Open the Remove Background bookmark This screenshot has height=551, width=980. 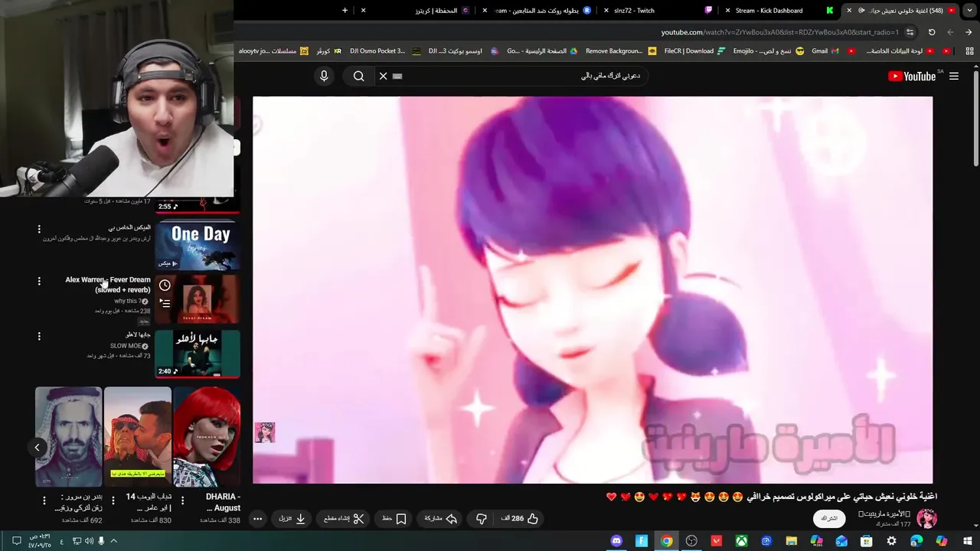coord(621,51)
